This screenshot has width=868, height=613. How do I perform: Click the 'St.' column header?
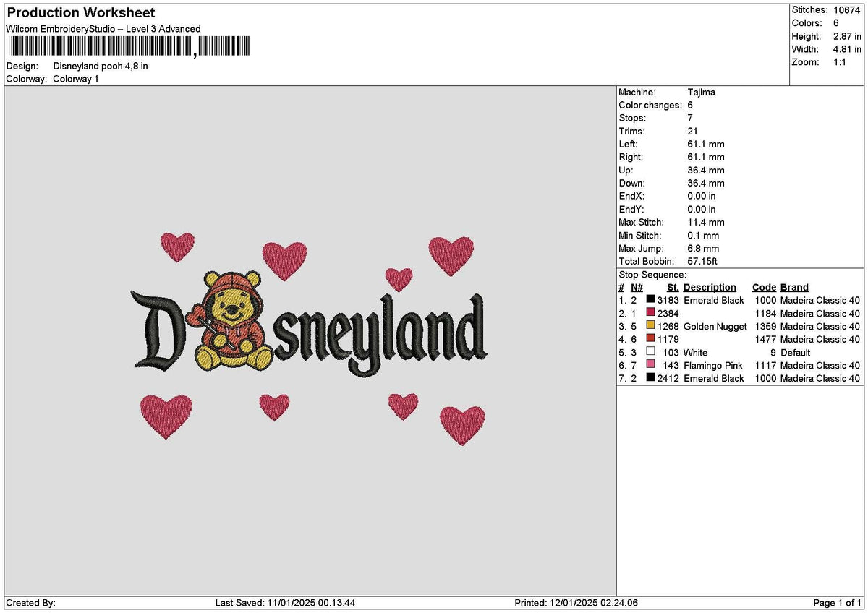[x=673, y=288]
